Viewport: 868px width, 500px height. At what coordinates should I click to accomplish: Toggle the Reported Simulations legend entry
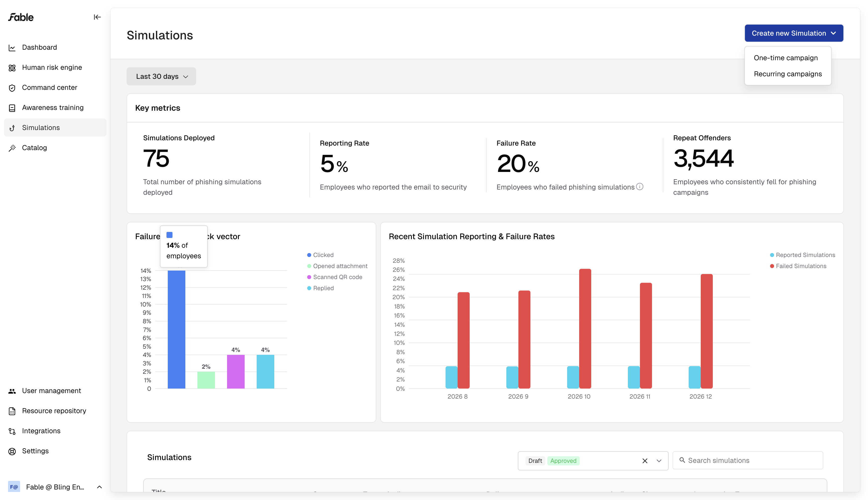tap(802, 255)
